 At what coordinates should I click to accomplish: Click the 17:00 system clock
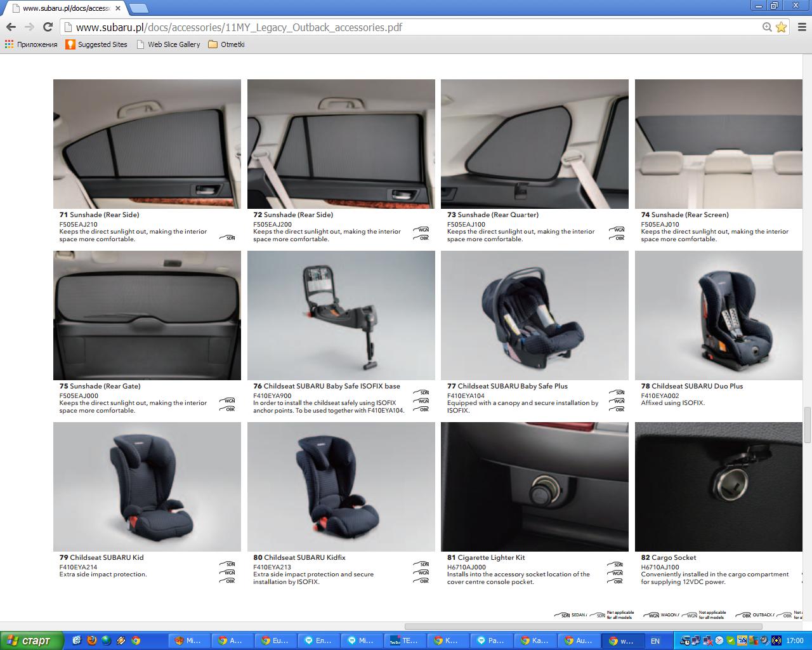(x=795, y=640)
